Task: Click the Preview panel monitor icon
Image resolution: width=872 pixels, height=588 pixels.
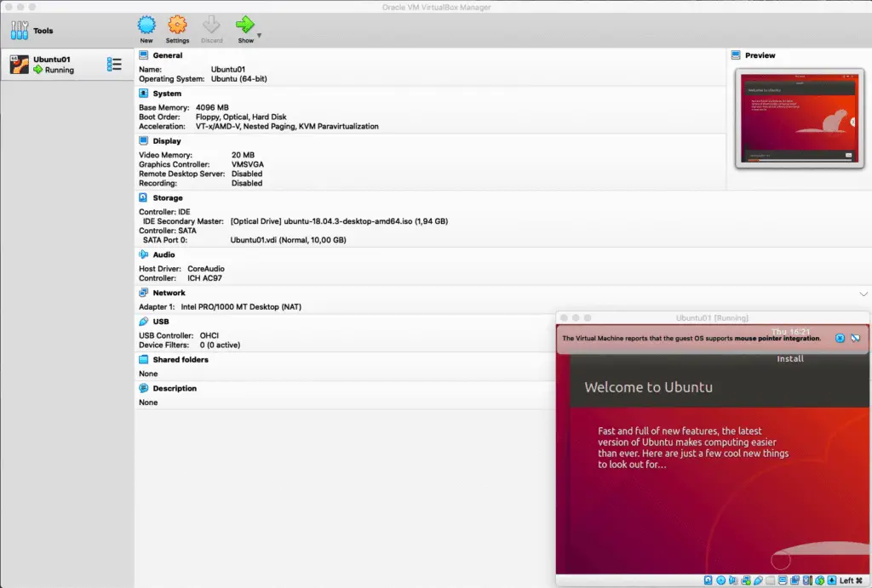Action: point(736,55)
